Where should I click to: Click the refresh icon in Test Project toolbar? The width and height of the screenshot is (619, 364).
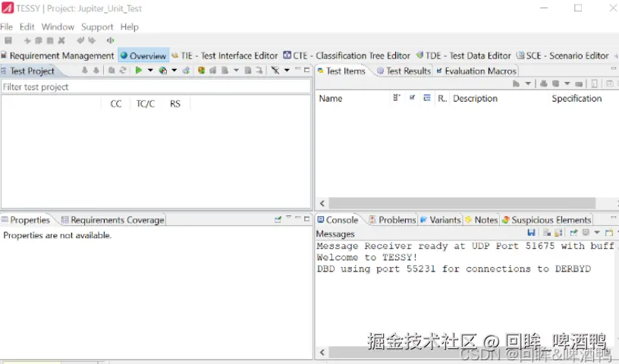point(123,71)
